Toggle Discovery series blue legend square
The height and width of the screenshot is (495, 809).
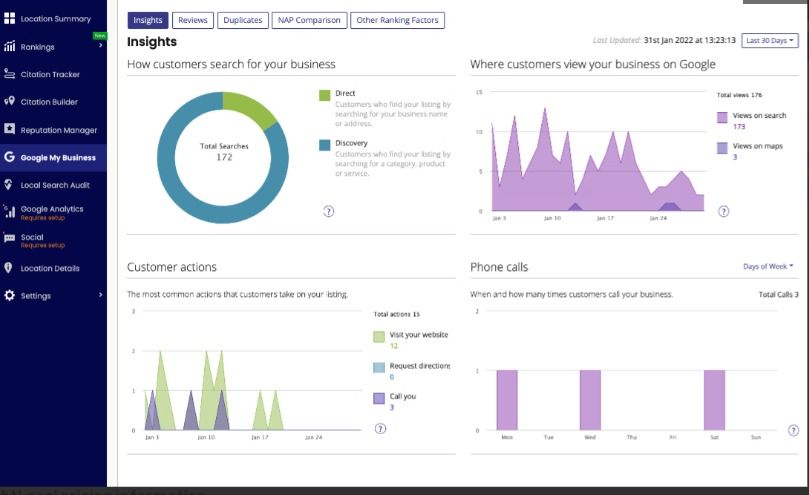click(x=325, y=145)
